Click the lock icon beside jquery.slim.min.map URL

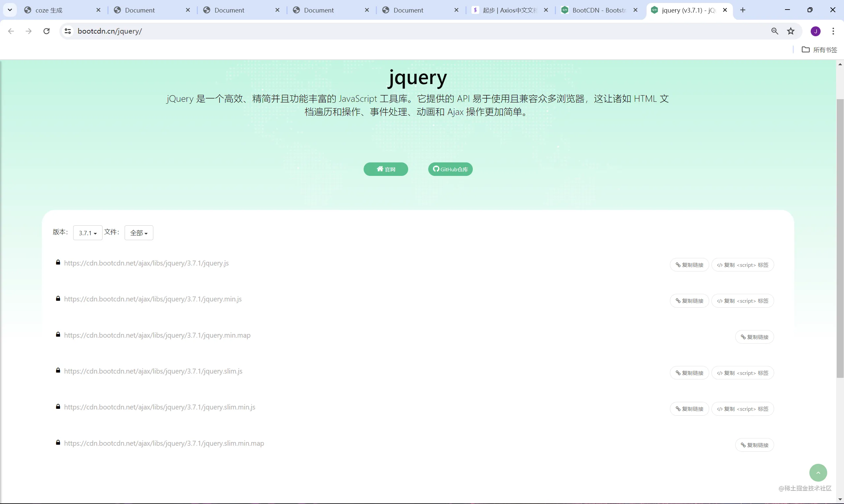(58, 442)
